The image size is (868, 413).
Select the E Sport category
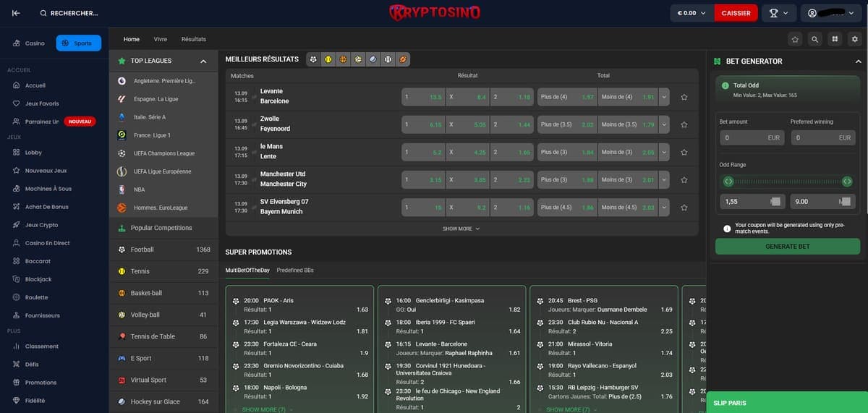click(163, 358)
